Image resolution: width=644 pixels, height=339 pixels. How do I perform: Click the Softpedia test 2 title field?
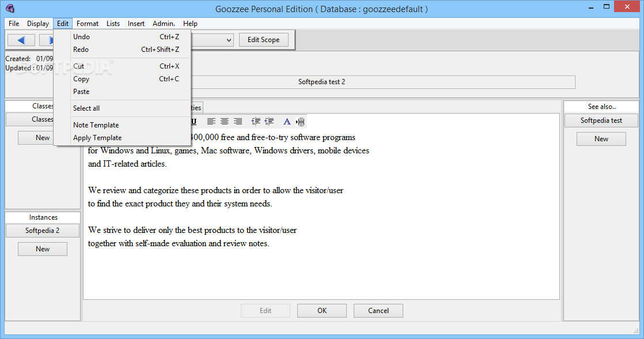pyautogui.click(x=321, y=82)
